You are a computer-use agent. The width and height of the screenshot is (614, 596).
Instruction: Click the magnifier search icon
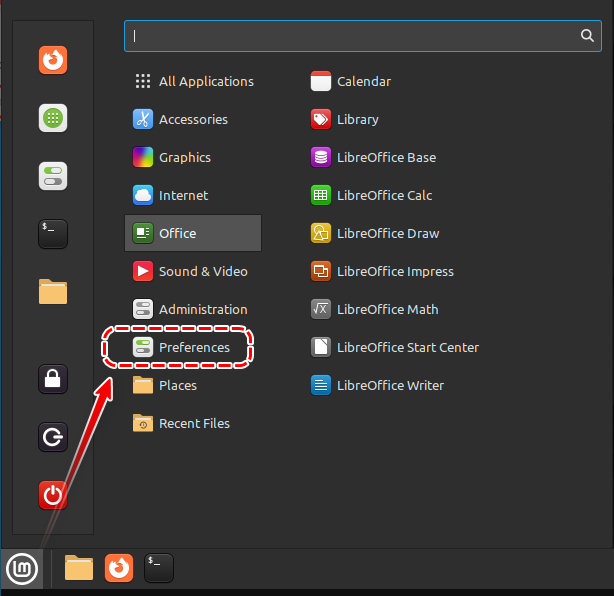click(x=587, y=35)
